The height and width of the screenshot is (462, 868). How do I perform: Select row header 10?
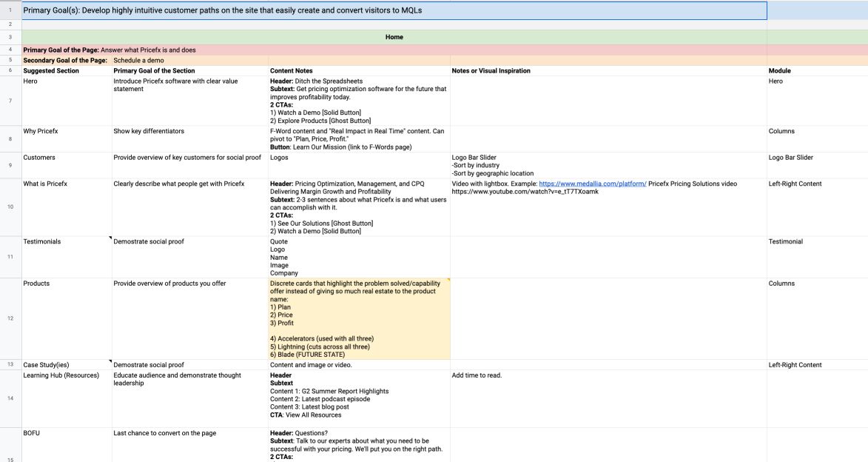10,207
